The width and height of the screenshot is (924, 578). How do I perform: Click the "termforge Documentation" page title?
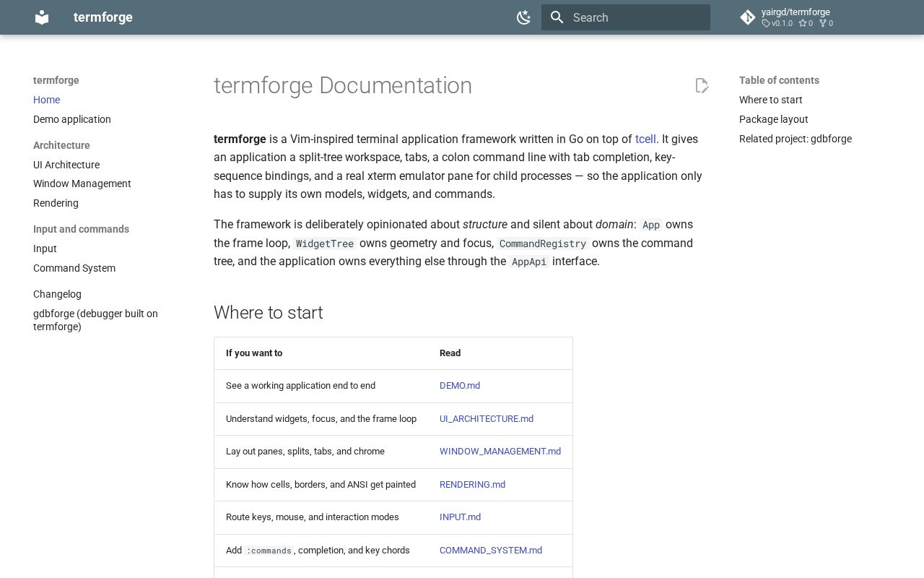coord(343,85)
